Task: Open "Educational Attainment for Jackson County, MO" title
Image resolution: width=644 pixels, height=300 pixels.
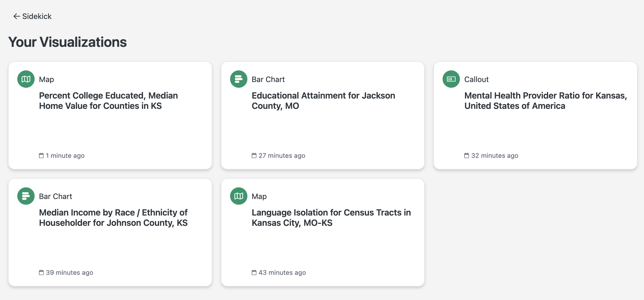Action: (323, 101)
